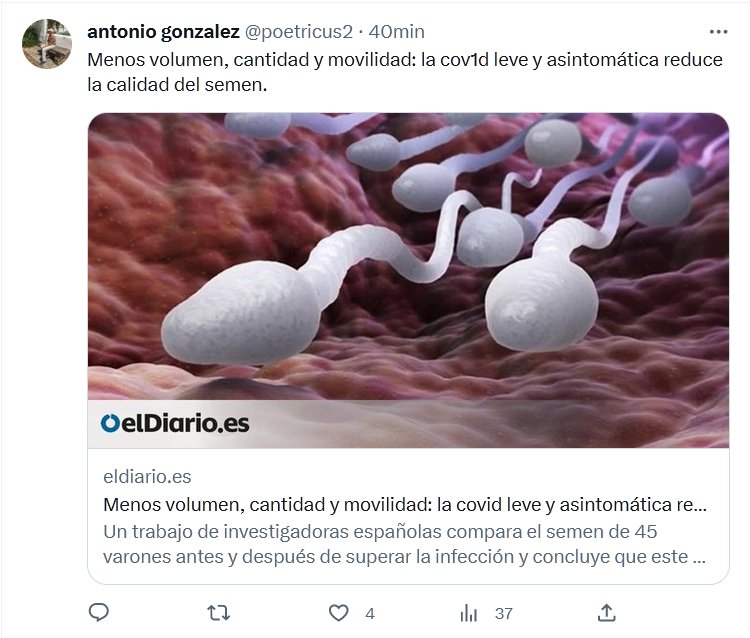Click the eldiario.es domain text
This screenshot has width=750, height=638.
coord(147,477)
